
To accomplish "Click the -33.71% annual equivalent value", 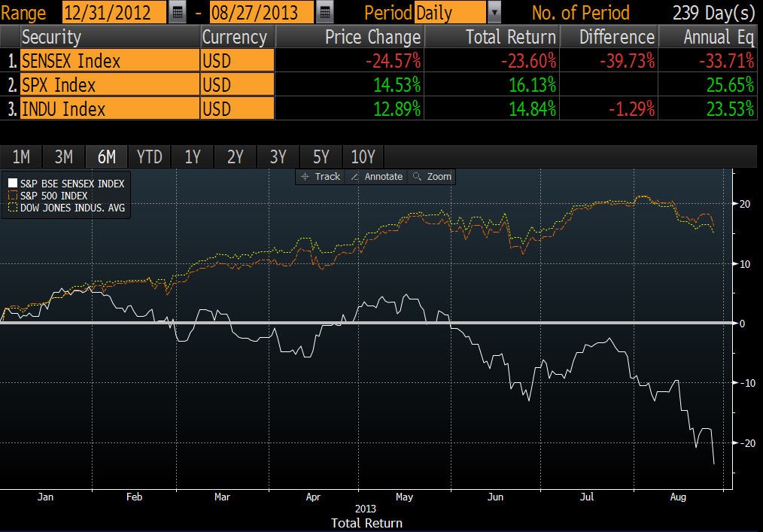I will tap(726, 61).
